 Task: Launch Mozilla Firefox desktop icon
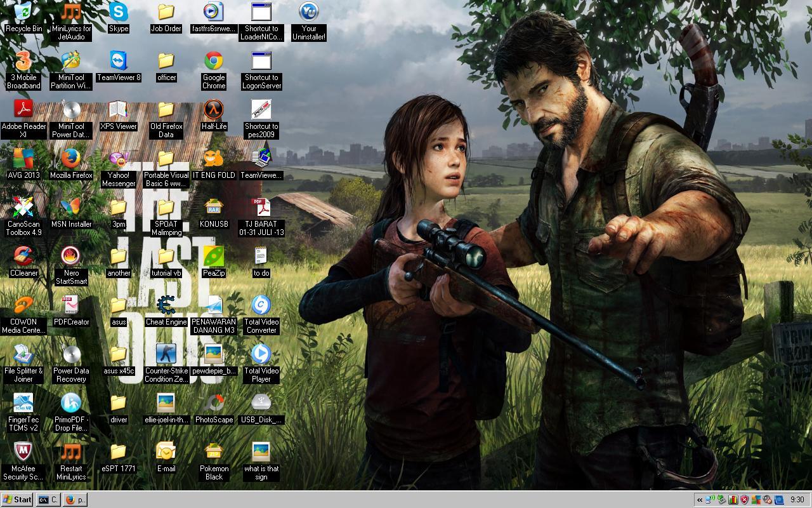71,158
